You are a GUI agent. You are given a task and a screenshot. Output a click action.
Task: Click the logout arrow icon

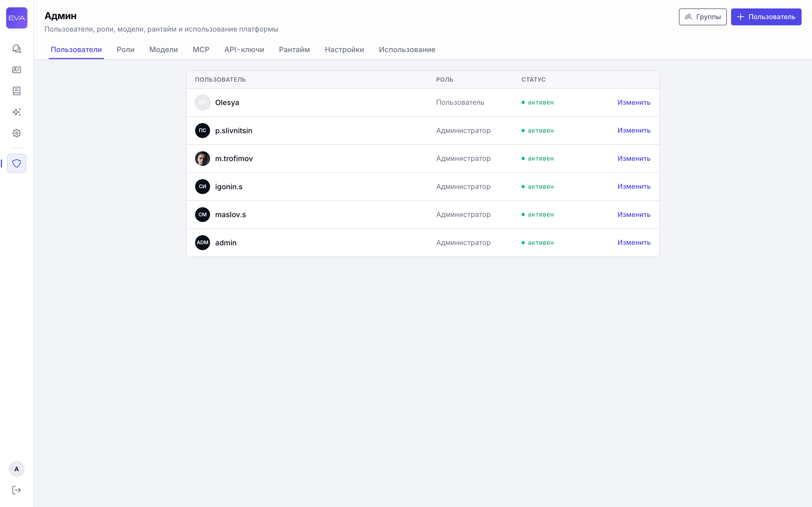[16, 490]
